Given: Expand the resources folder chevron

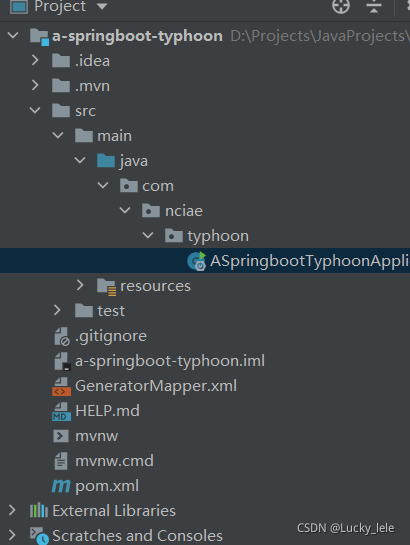Looking at the screenshot, I should 80,285.
